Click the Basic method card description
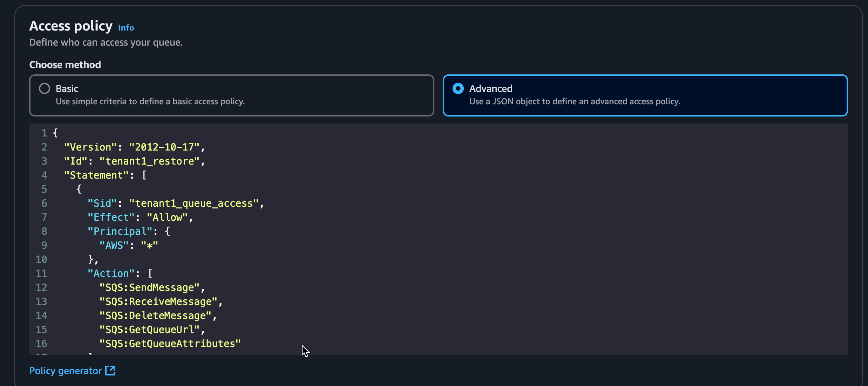This screenshot has width=868, height=386. pyautogui.click(x=150, y=101)
